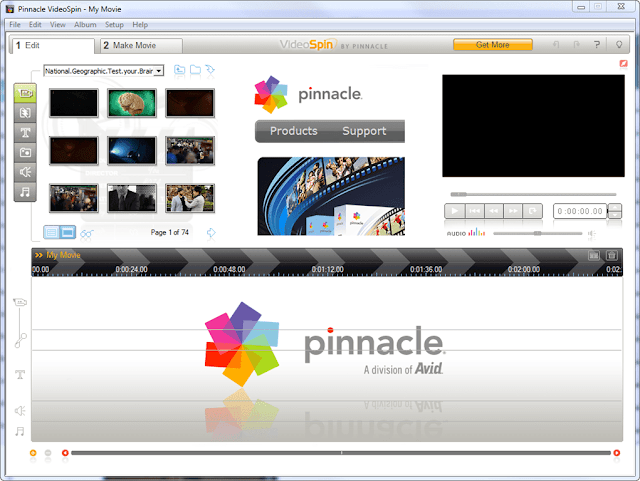Play the preview video
The image size is (640, 481).
[x=455, y=211]
